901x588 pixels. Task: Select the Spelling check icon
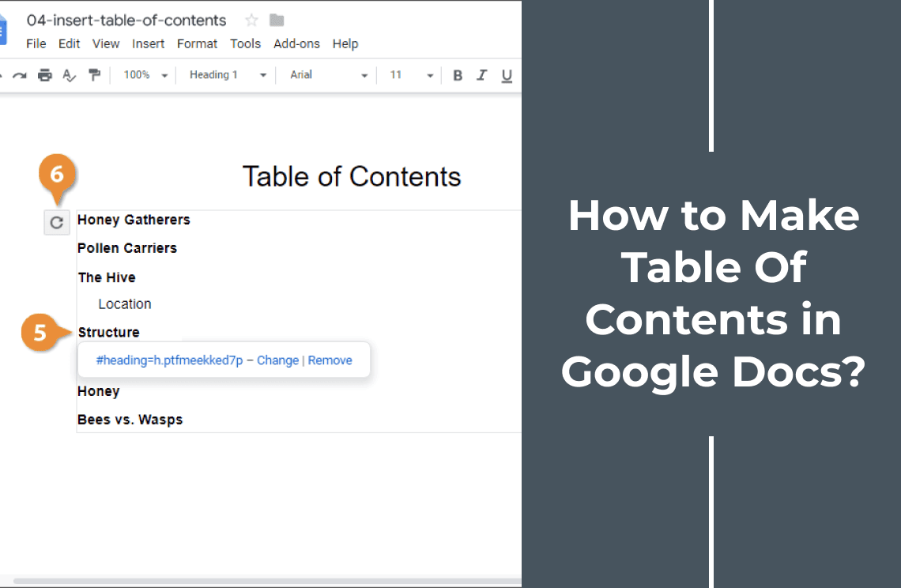pos(70,75)
